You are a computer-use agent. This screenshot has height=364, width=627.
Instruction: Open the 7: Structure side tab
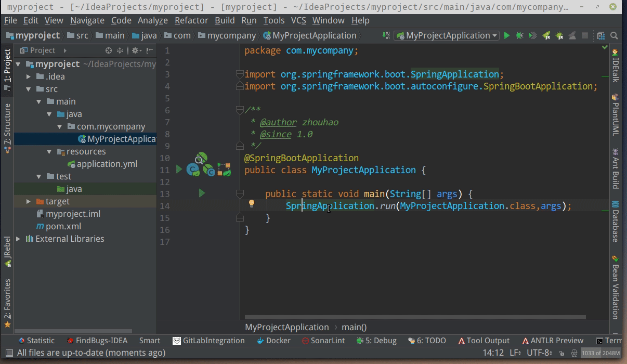click(x=7, y=127)
